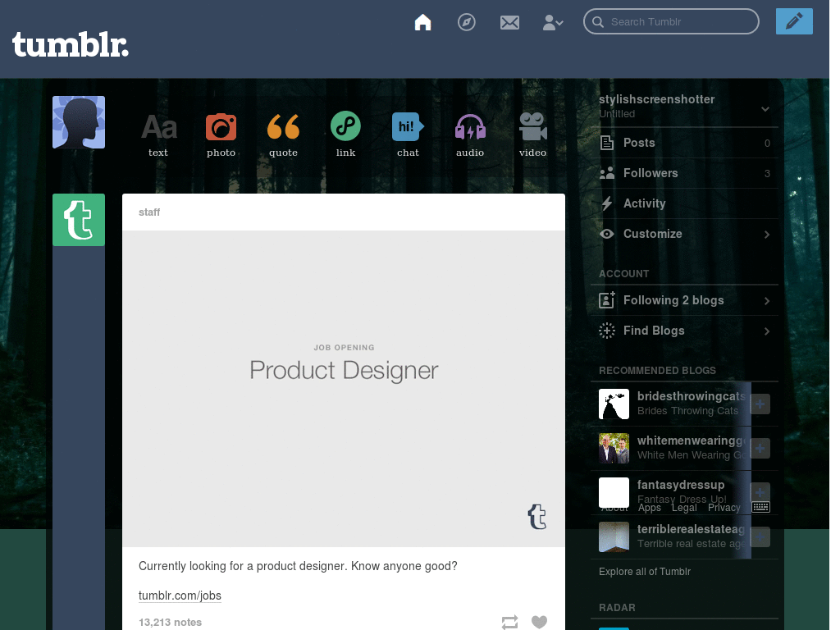Create a new photo post
The height and width of the screenshot is (630, 840).
pyautogui.click(x=221, y=135)
